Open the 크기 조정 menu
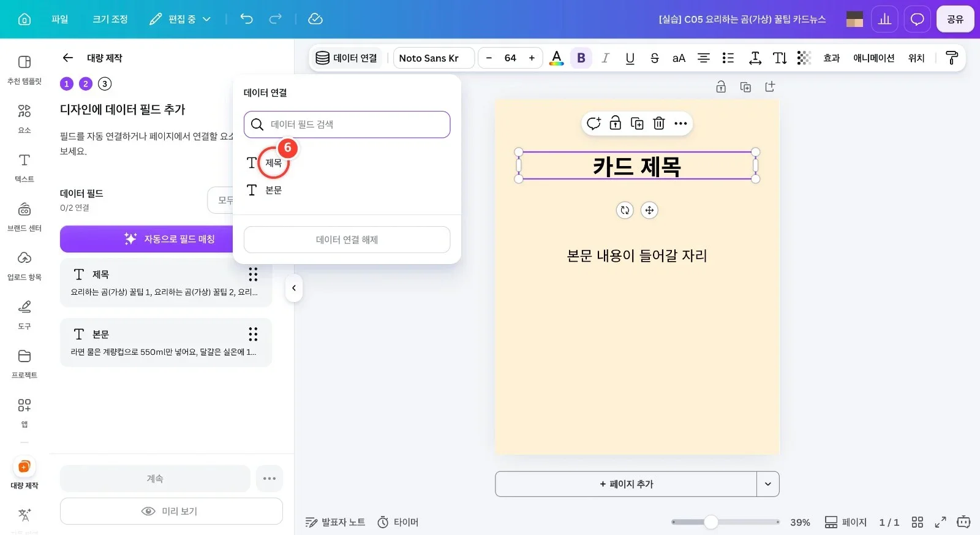Screen dimensions: 980x535 [110, 19]
